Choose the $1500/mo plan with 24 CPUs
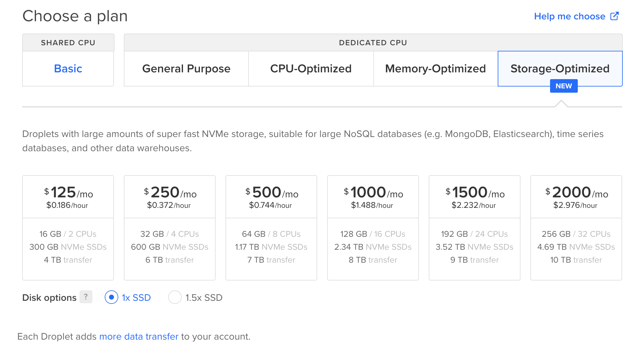 pyautogui.click(x=475, y=228)
